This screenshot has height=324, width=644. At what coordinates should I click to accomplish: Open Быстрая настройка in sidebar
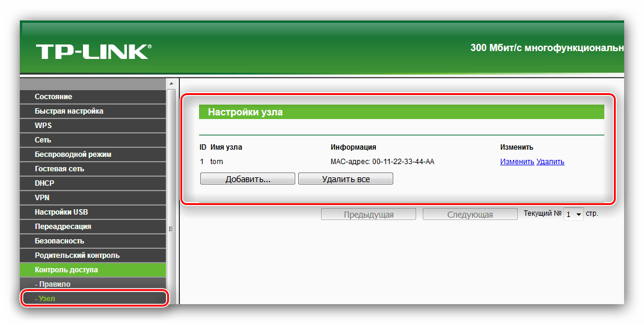tap(69, 111)
